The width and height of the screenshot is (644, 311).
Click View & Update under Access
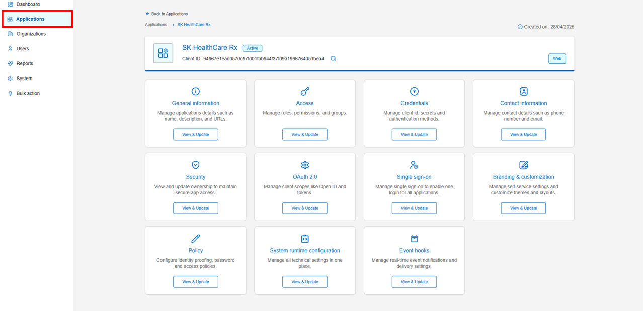tap(305, 134)
